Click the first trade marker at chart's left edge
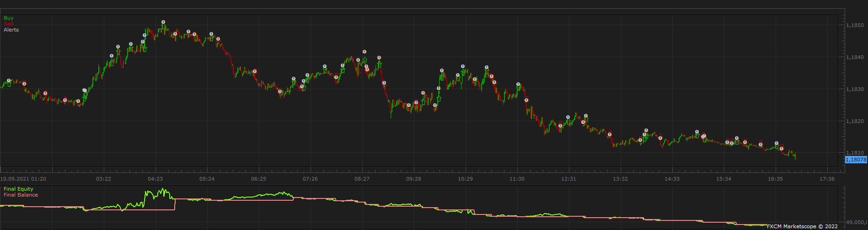The height and width of the screenshot is (230, 868). coord(9,80)
